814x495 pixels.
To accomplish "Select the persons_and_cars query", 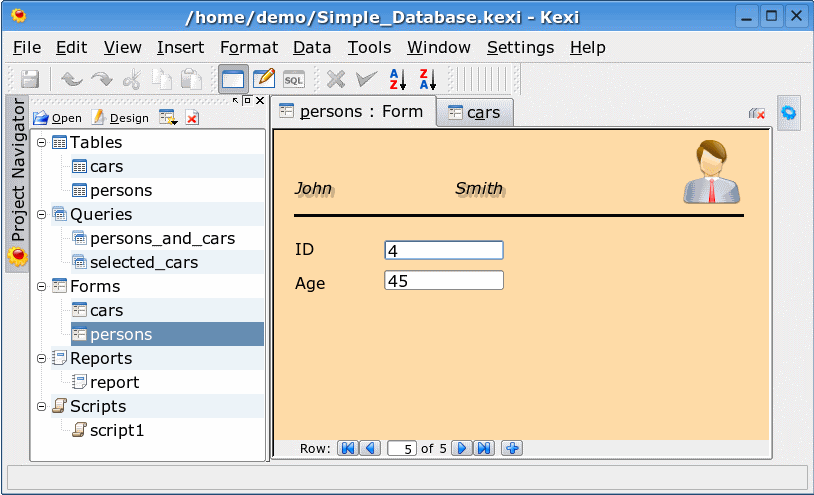I will 162,239.
